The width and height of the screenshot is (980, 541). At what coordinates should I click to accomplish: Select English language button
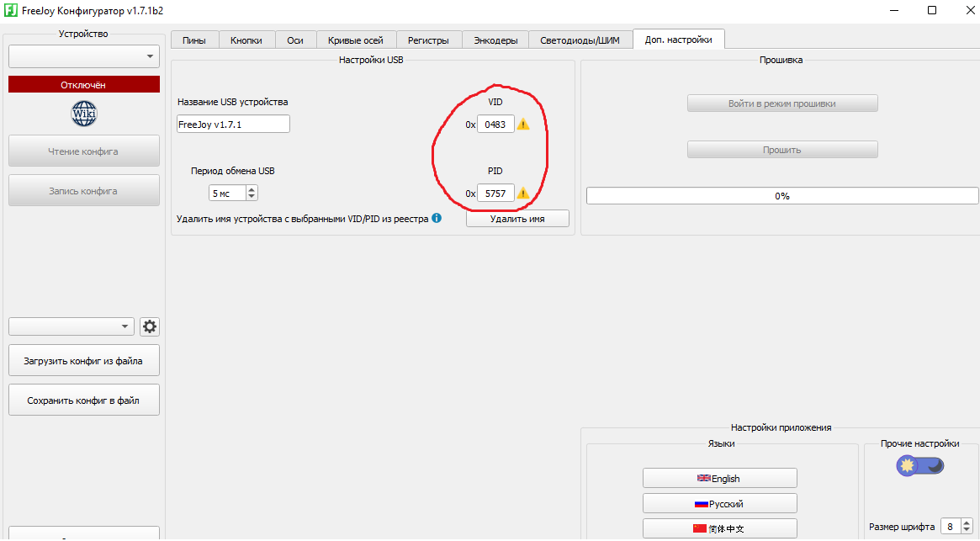[719, 479]
